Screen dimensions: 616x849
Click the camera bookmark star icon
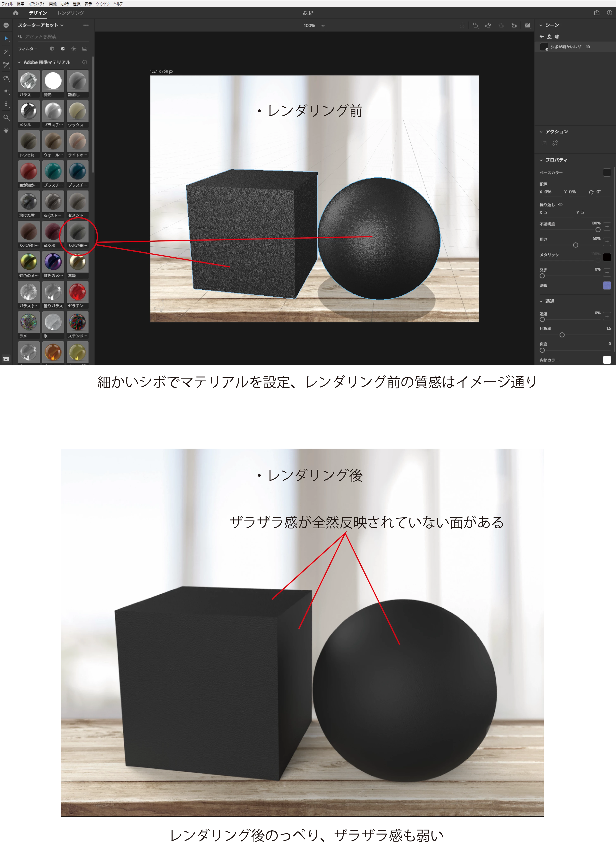pos(514,25)
